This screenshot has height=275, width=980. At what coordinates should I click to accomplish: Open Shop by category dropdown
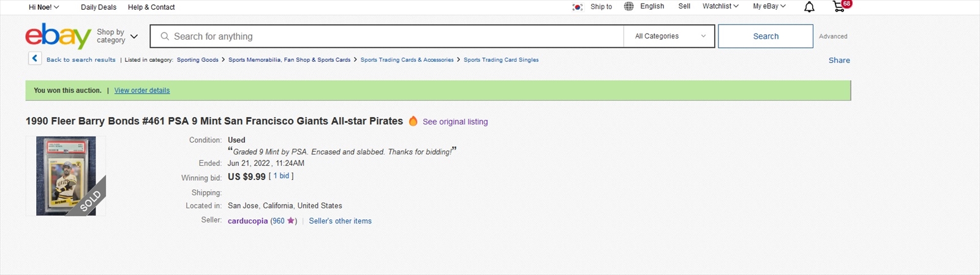tap(117, 36)
